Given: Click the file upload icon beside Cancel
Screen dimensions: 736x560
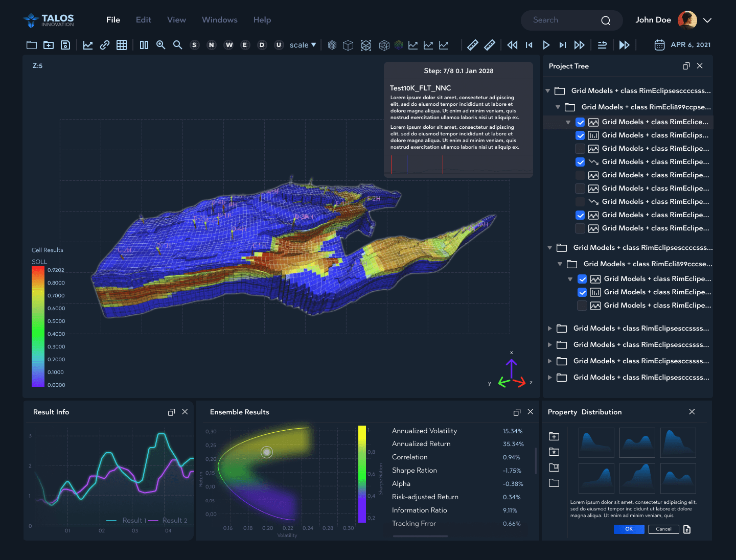Looking at the screenshot, I should (x=687, y=529).
